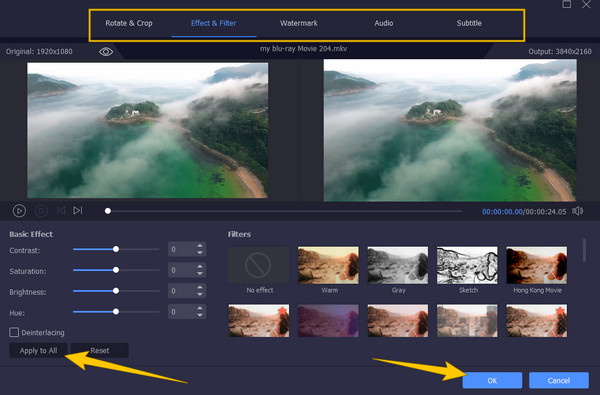Screen dimensions: 600x395
Task: Increase Hue value with up arrow
Action: click(x=200, y=308)
